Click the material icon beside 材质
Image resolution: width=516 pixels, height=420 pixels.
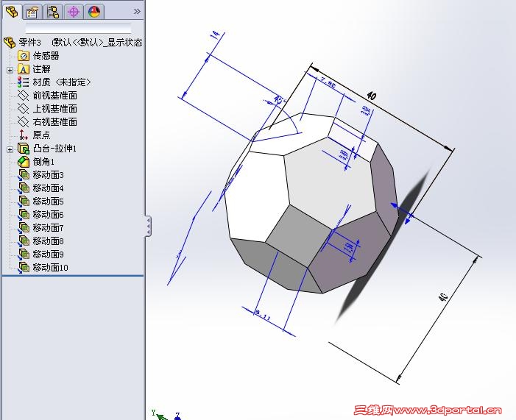click(x=24, y=82)
